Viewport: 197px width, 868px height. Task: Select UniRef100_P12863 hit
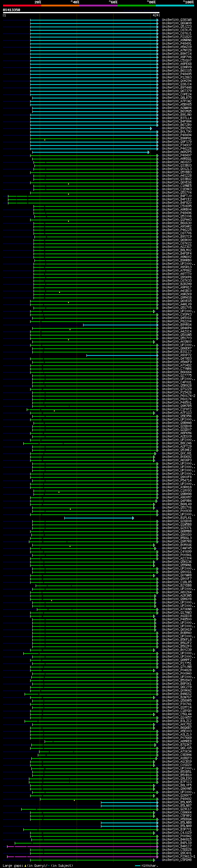tap(177, 78)
